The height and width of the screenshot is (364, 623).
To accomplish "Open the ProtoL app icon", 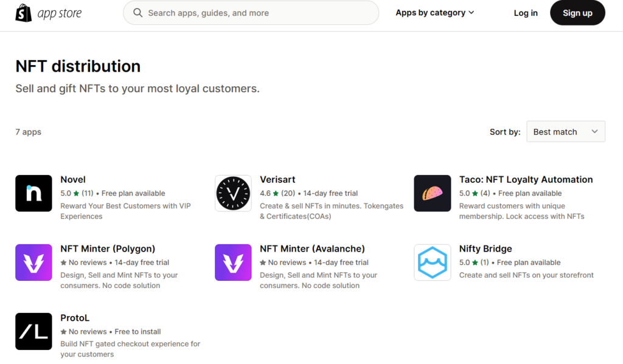I will point(34,331).
